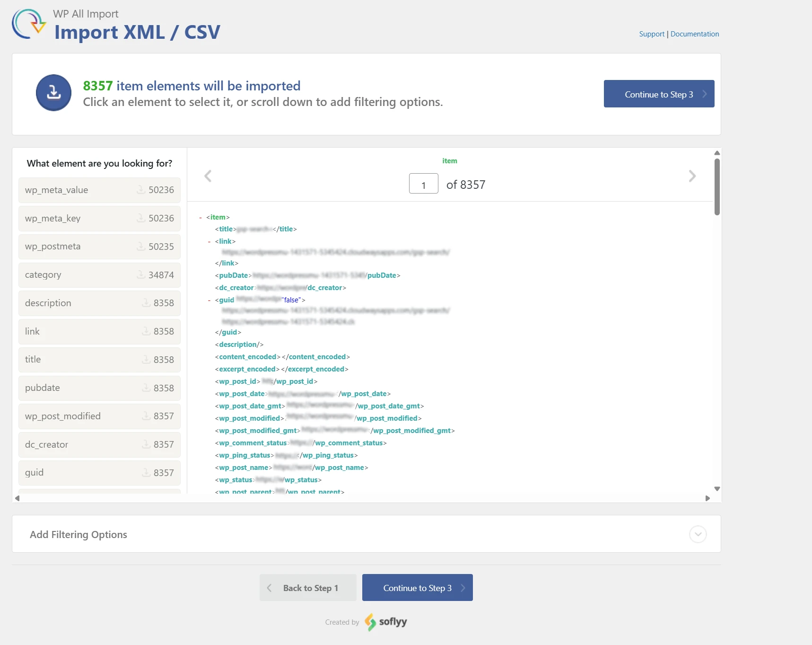Collapse the guid element node
Image resolution: width=812 pixels, height=645 pixels.
click(210, 300)
